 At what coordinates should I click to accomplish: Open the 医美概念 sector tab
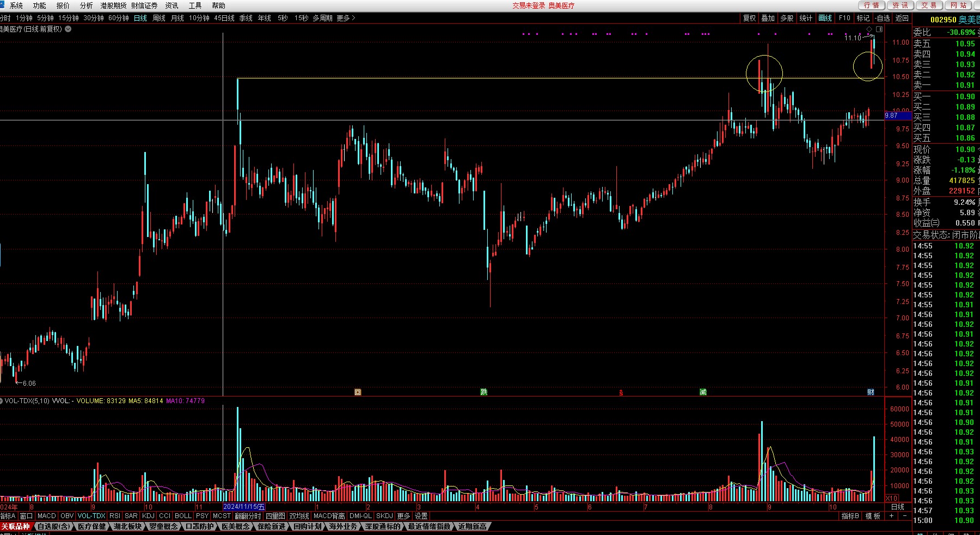pos(236,526)
